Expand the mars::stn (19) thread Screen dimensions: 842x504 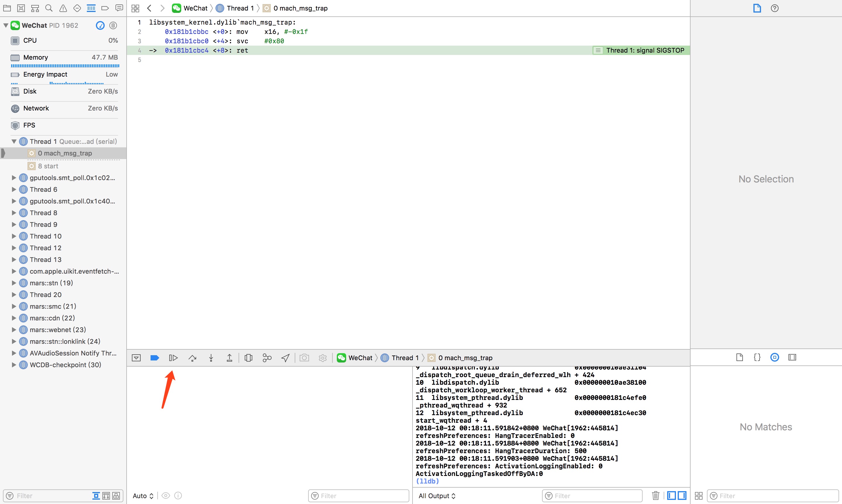click(x=14, y=283)
